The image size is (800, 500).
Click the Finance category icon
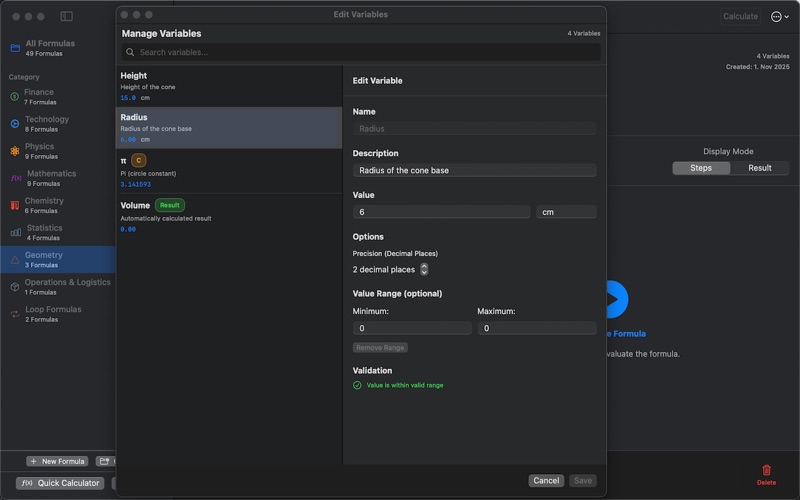pos(15,96)
